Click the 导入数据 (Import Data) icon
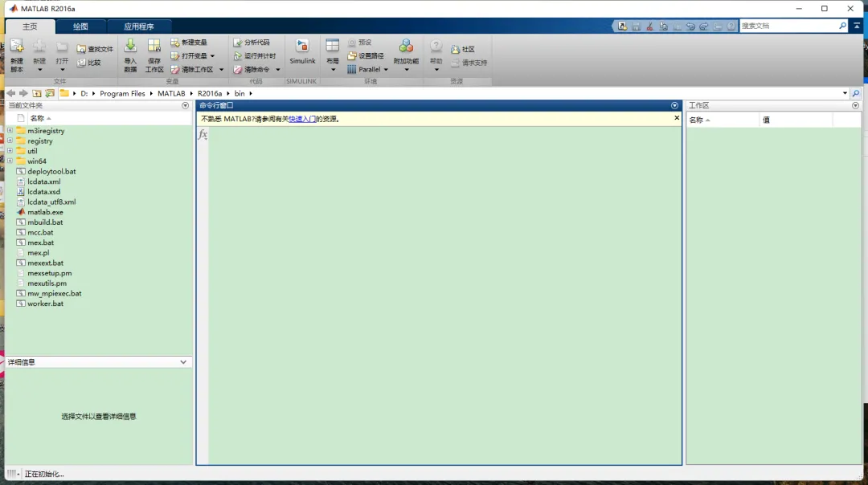Viewport: 868px width, 485px height. [x=130, y=47]
